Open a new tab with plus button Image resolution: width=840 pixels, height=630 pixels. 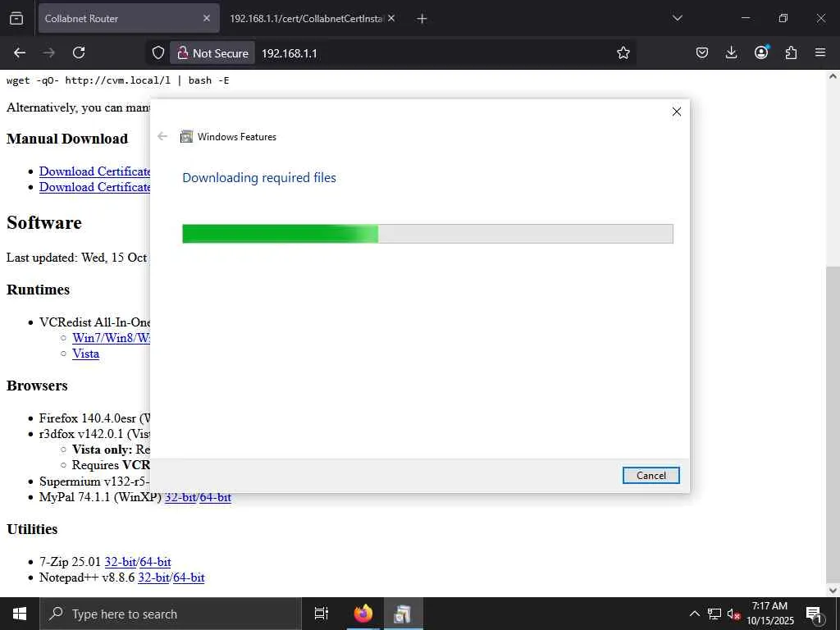coord(422,19)
